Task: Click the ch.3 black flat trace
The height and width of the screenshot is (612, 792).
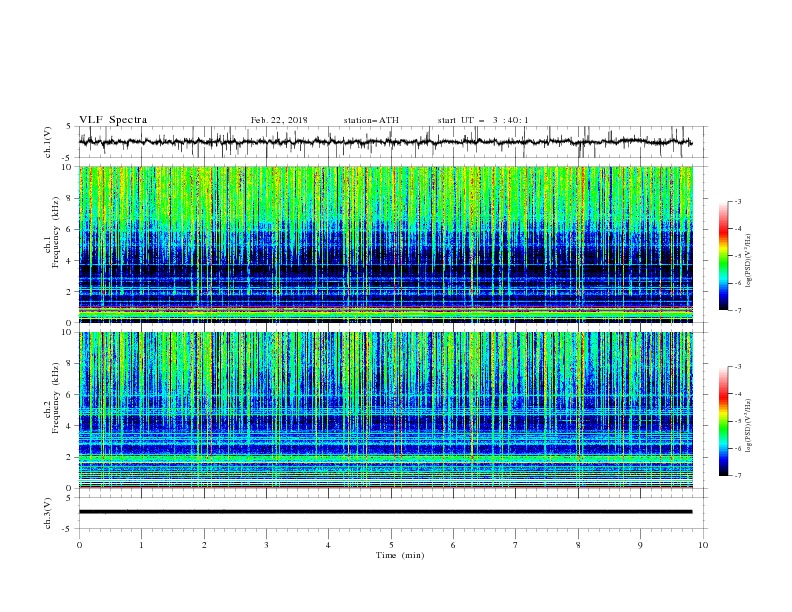Action: click(x=385, y=512)
